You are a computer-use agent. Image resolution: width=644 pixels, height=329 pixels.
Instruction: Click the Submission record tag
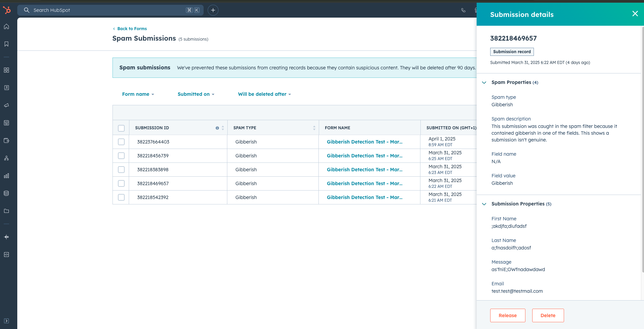512,52
